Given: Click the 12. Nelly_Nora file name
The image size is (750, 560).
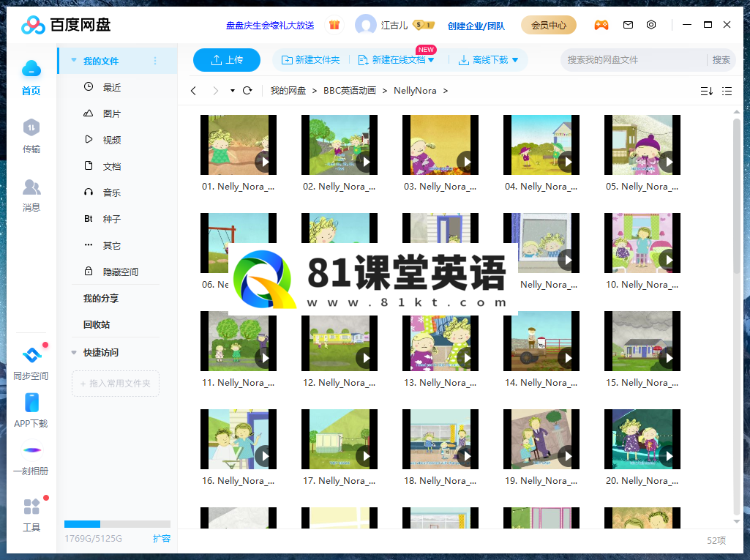Looking at the screenshot, I should (339, 382).
